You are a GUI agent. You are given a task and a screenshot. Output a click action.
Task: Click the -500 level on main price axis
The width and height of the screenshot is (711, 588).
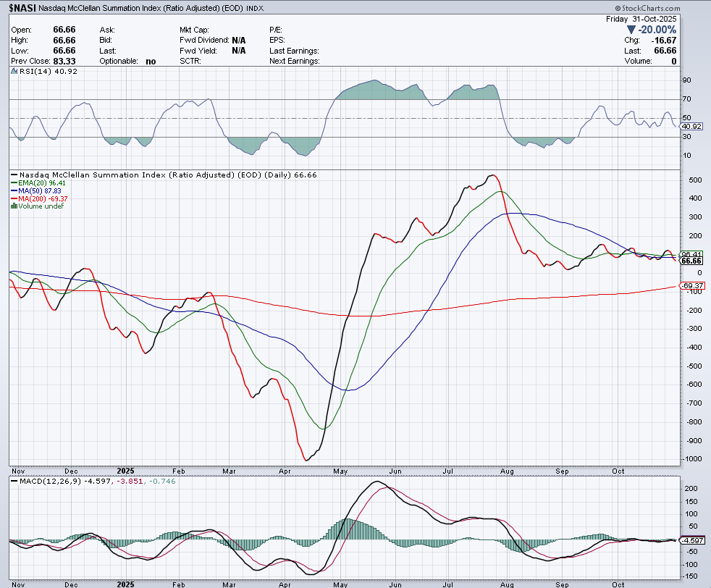click(x=694, y=366)
